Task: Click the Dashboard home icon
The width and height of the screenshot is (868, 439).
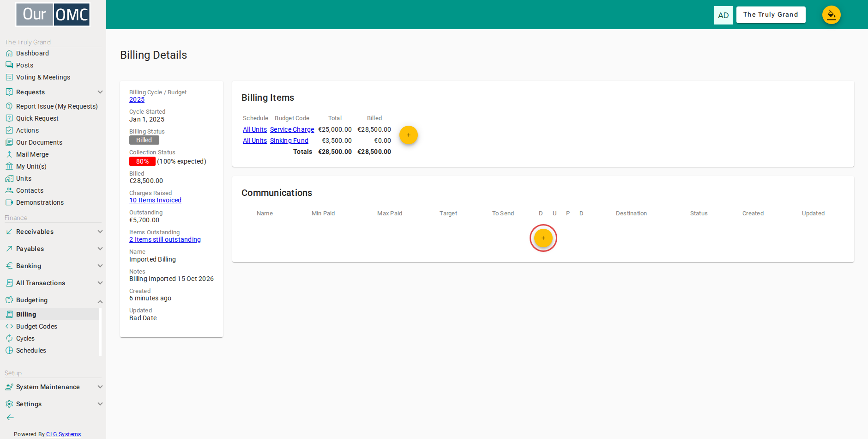Action: [9, 53]
